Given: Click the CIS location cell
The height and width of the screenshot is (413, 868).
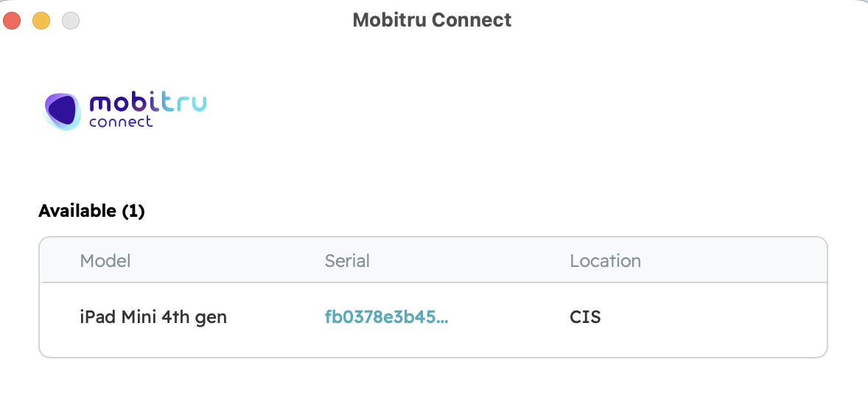Looking at the screenshot, I should tap(585, 317).
